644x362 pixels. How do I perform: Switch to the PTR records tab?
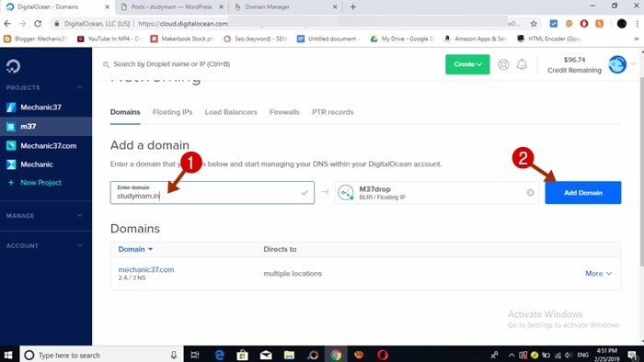click(333, 112)
